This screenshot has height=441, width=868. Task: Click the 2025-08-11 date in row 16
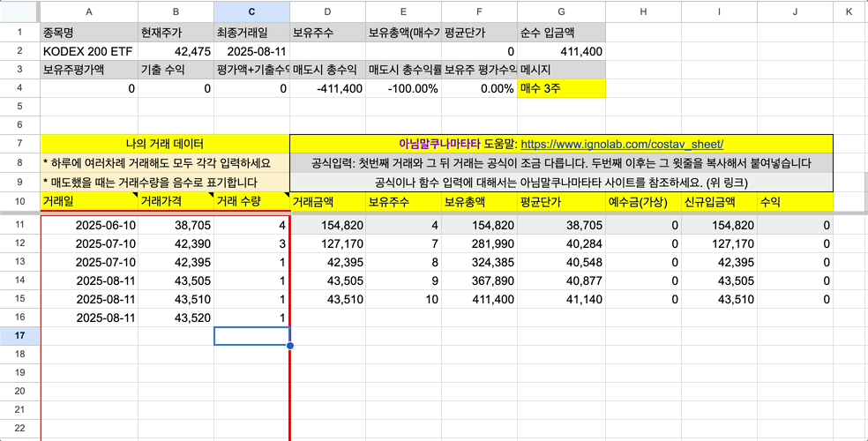coord(89,318)
